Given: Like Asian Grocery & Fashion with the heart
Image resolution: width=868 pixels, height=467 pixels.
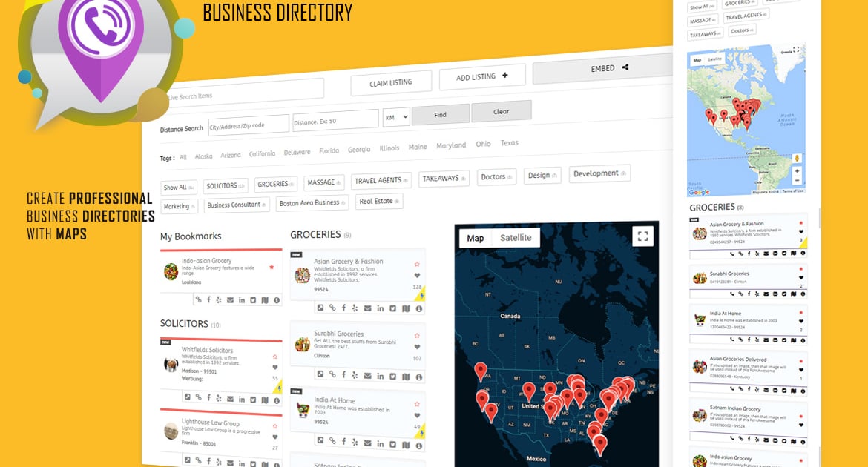Looking at the screenshot, I should [418, 276].
